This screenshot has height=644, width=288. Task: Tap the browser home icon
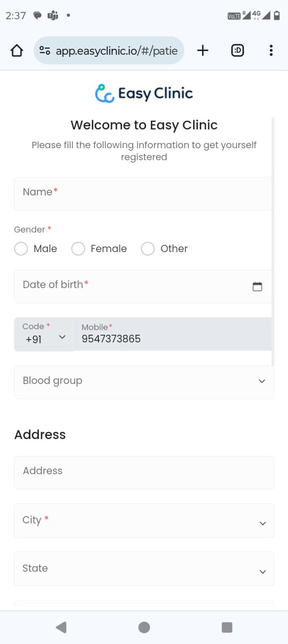(17, 51)
